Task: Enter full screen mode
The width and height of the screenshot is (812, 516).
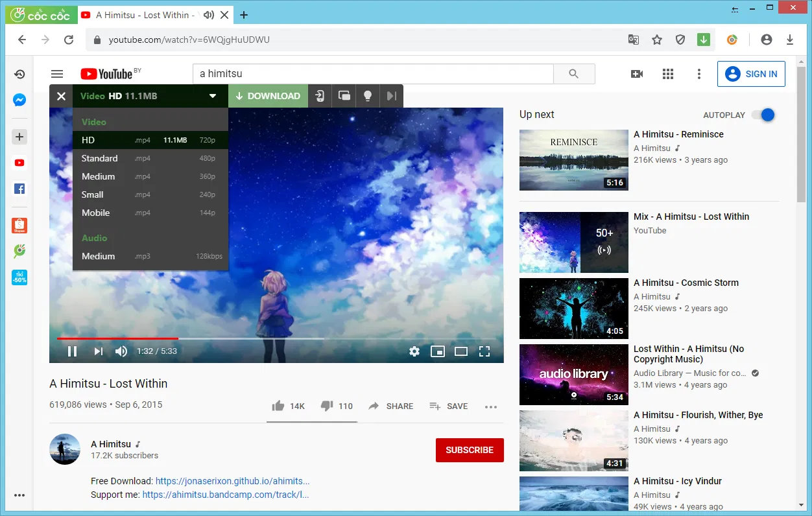Action: (484, 351)
